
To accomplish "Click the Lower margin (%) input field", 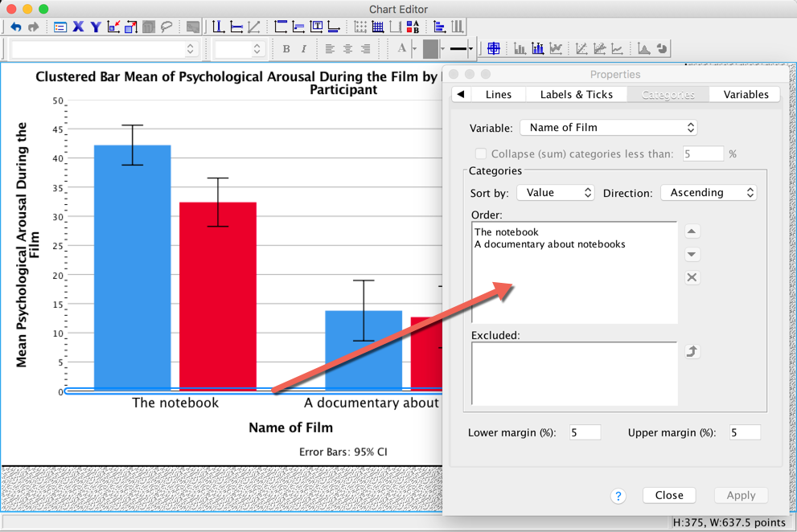I will (x=585, y=433).
